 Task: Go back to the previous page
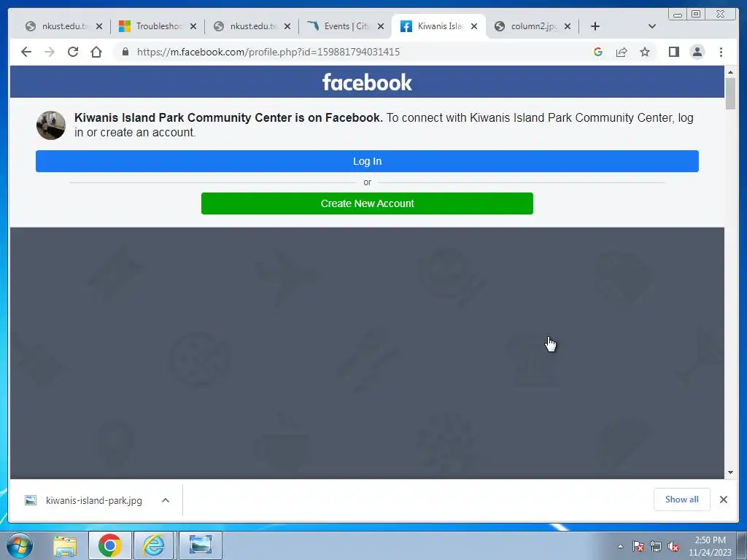coord(26,52)
